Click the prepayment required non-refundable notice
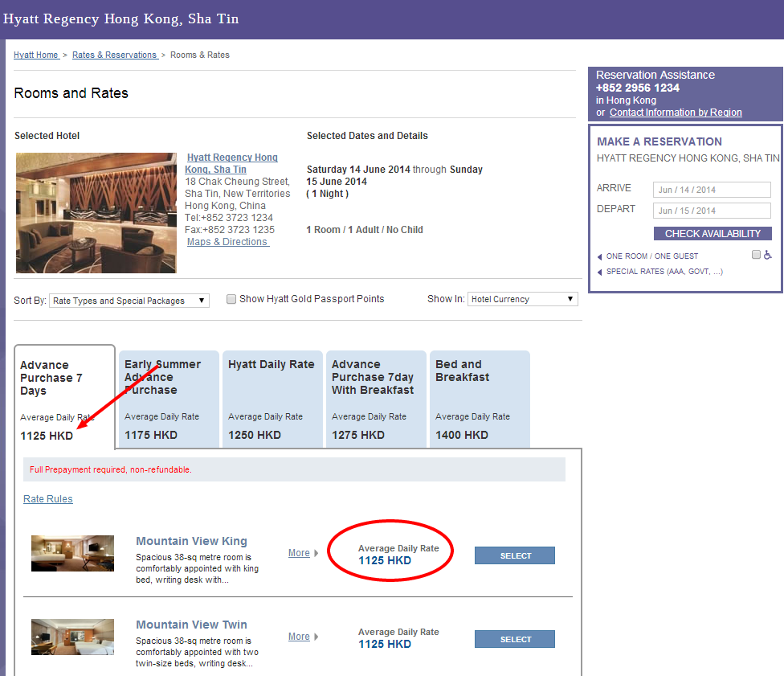Screen dimensions: 784x676 [294, 469]
